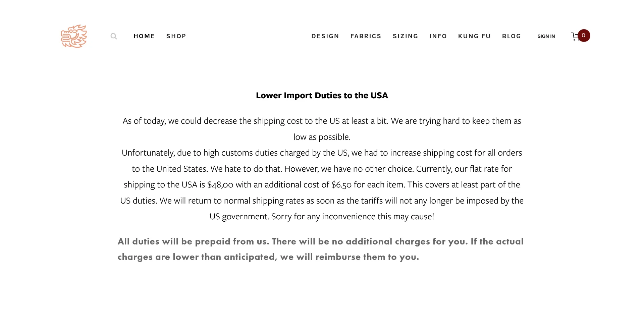Click the dragon logo

pos(74,36)
